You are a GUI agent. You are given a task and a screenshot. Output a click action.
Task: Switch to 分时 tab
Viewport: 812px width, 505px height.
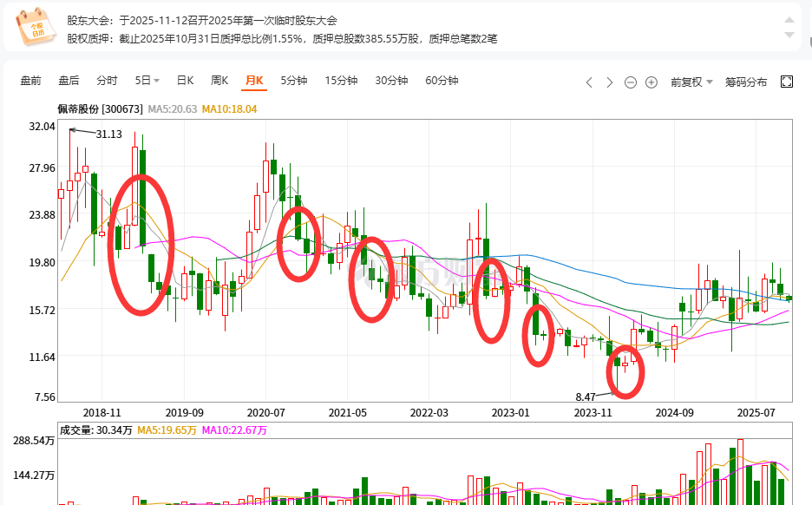point(107,81)
